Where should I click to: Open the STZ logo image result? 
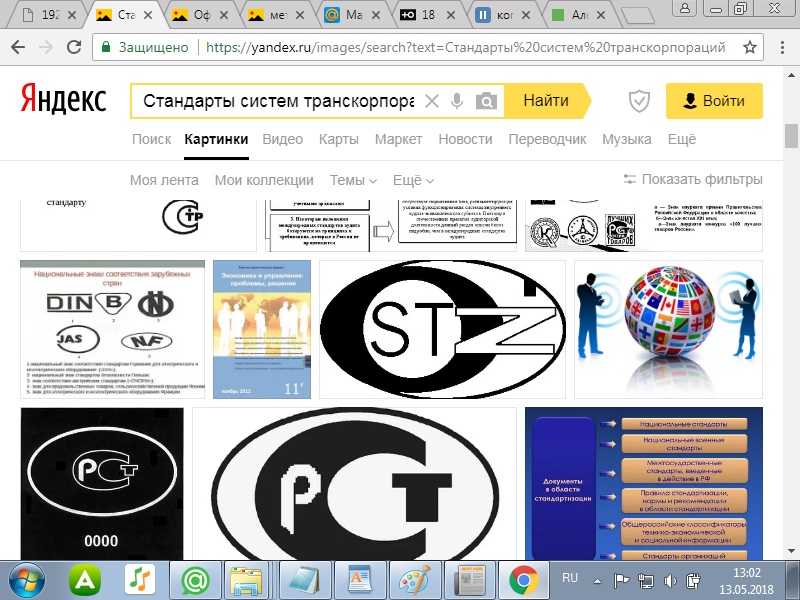coord(442,329)
